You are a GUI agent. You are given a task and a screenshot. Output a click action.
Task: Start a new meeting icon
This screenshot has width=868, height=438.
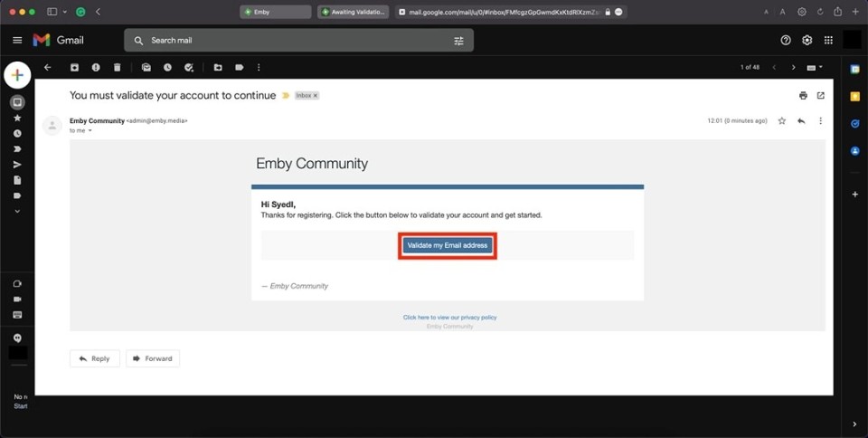[x=17, y=283]
